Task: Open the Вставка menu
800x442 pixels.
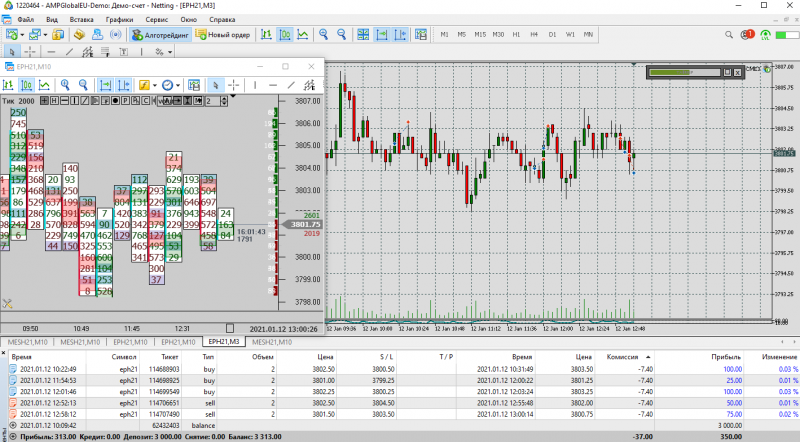Action: click(82, 19)
